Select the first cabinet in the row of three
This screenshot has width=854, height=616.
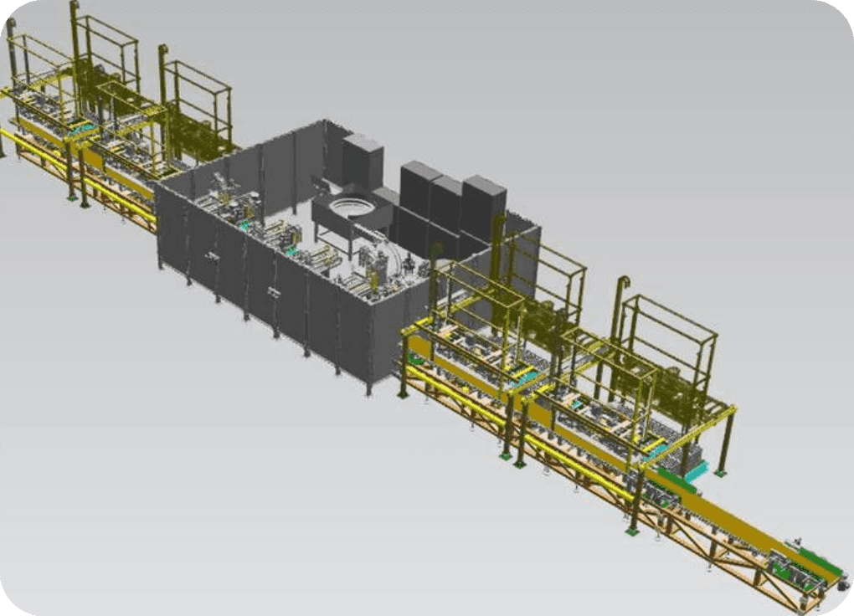pyautogui.click(x=419, y=192)
